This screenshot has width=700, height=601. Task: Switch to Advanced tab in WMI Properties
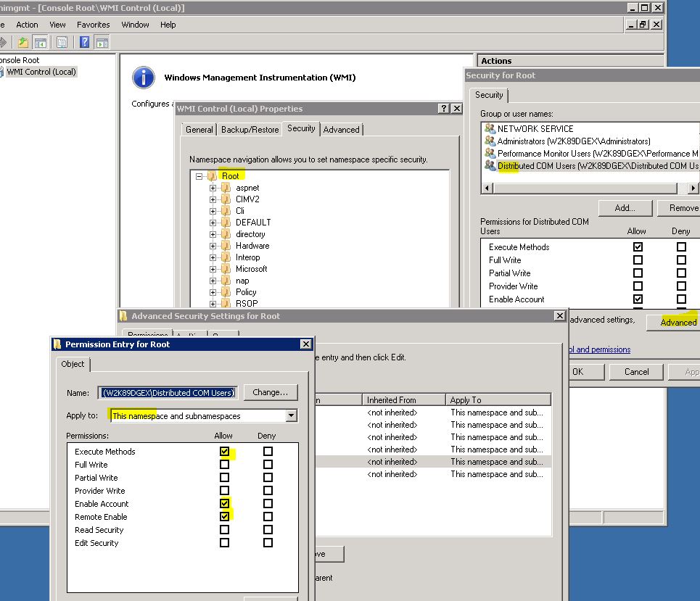tap(342, 130)
